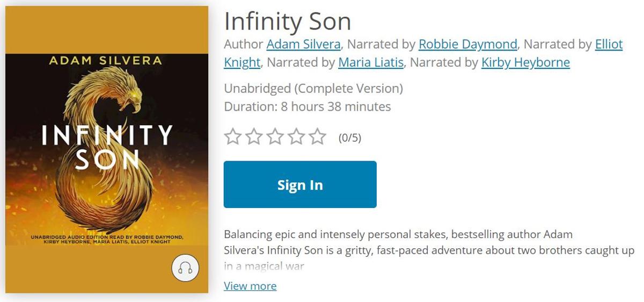Select the fourth rating star
This screenshot has height=302, width=644.
296,136
